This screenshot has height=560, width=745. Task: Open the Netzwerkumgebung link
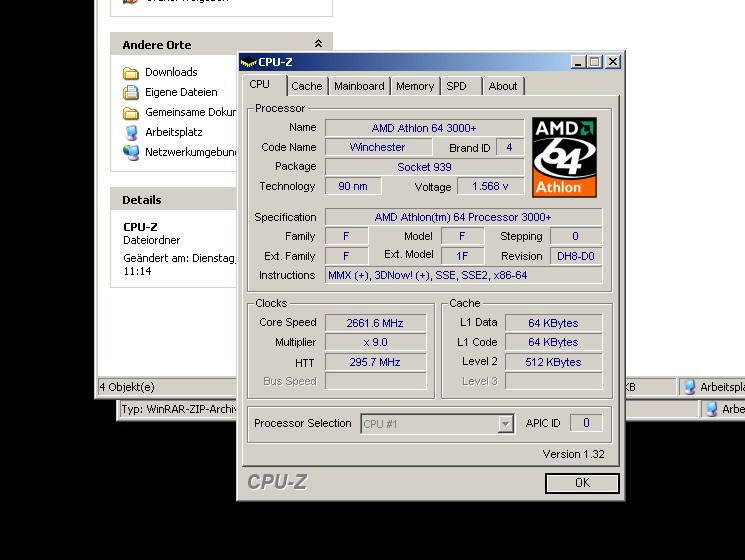tap(191, 152)
